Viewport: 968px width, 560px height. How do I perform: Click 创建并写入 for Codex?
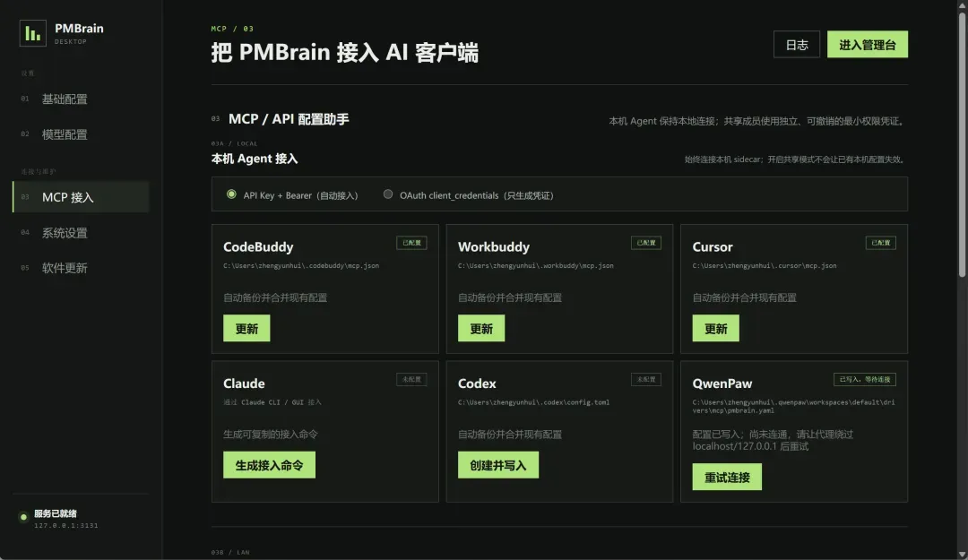pyautogui.click(x=498, y=465)
